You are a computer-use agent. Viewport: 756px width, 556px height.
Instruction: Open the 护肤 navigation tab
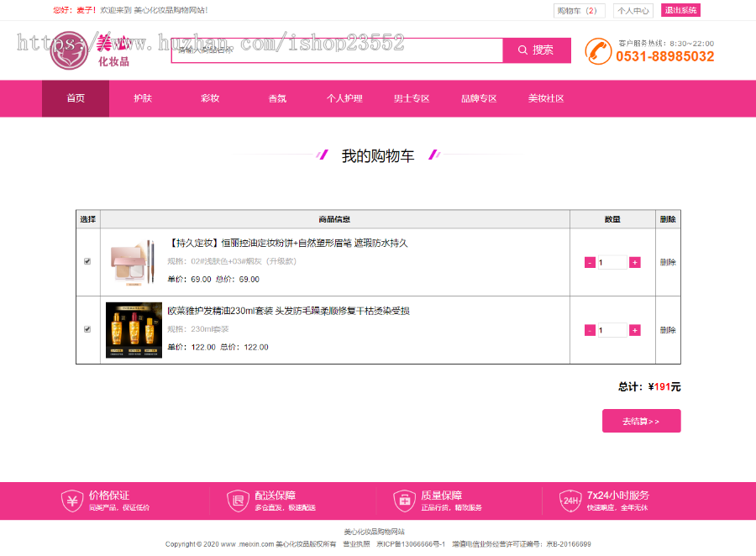(x=143, y=98)
